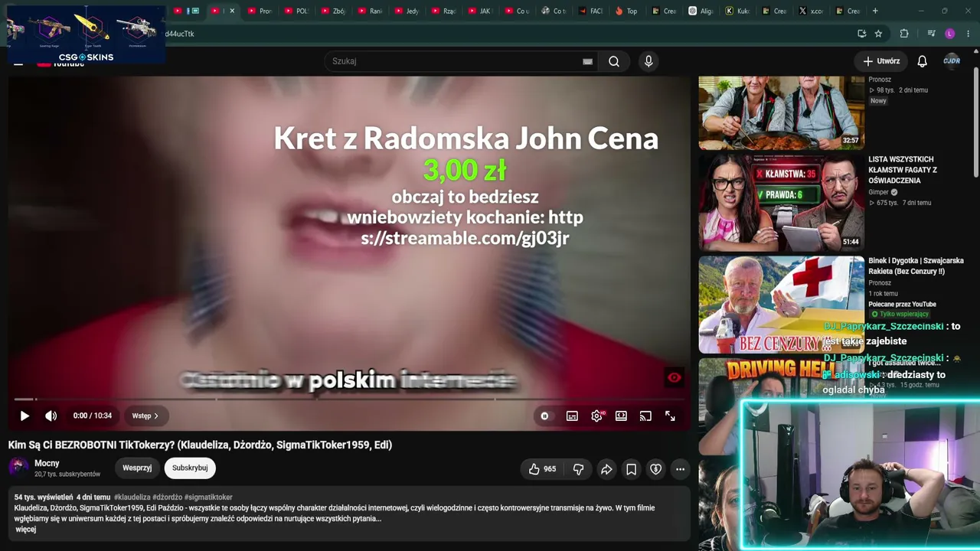Image resolution: width=980 pixels, height=551 pixels.
Task: Save the video with the bookmark icon
Action: pos(631,469)
